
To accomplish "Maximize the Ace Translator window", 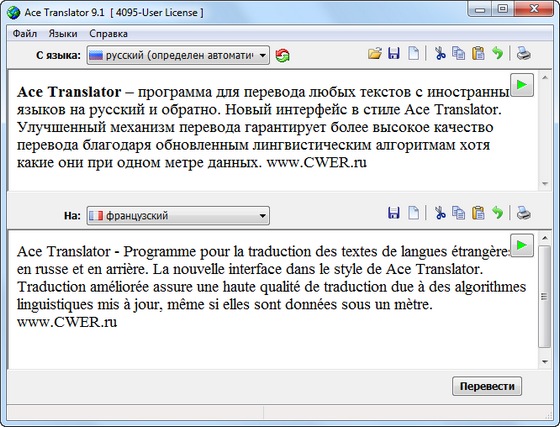I will click(503, 10).
